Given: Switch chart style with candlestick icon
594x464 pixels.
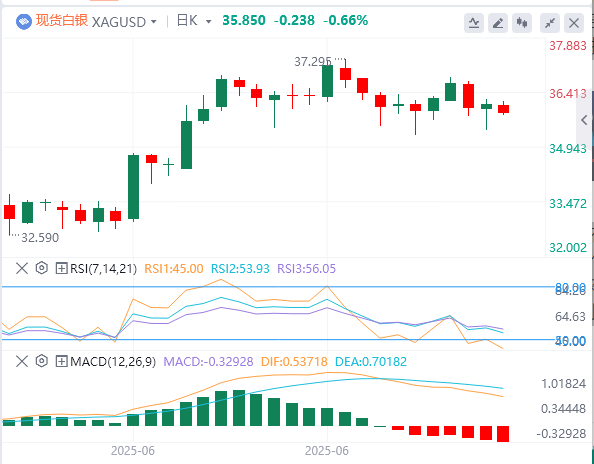Looking at the screenshot, I should [x=522, y=23].
